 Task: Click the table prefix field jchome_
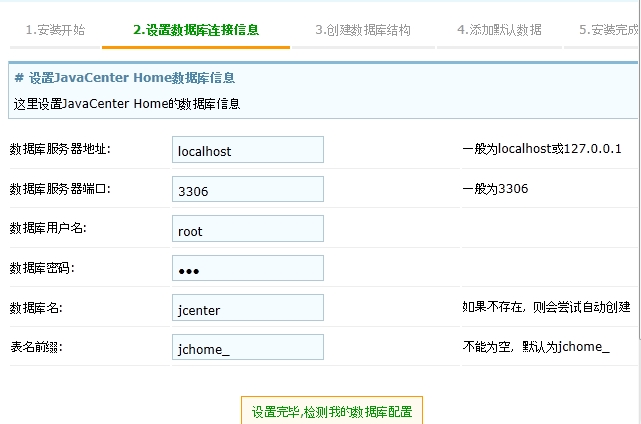pyautogui.click(x=248, y=348)
